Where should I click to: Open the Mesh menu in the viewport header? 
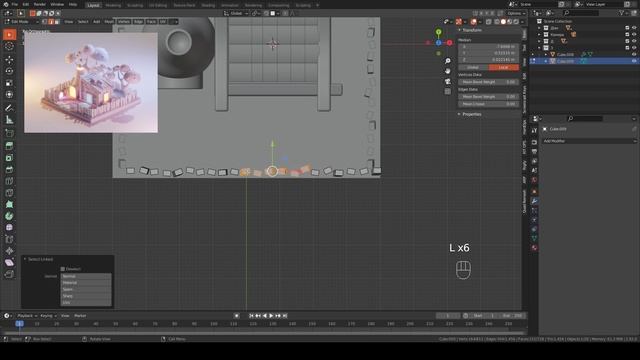[109, 22]
